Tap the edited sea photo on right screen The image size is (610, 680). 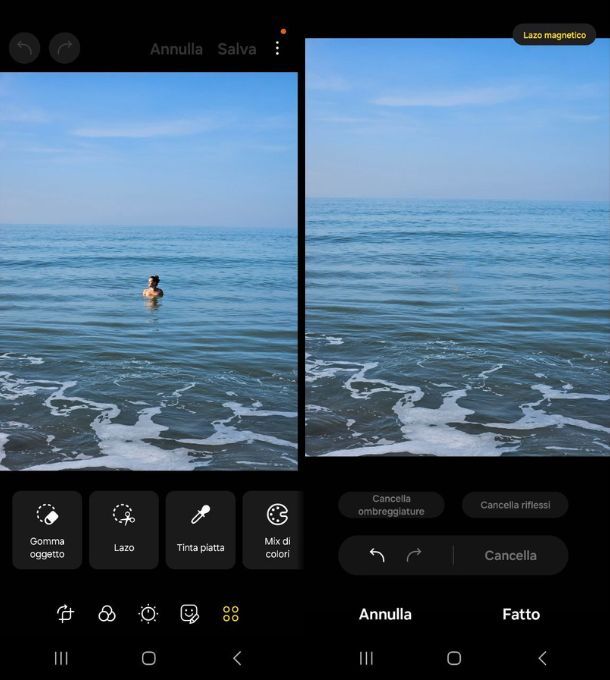(457, 247)
